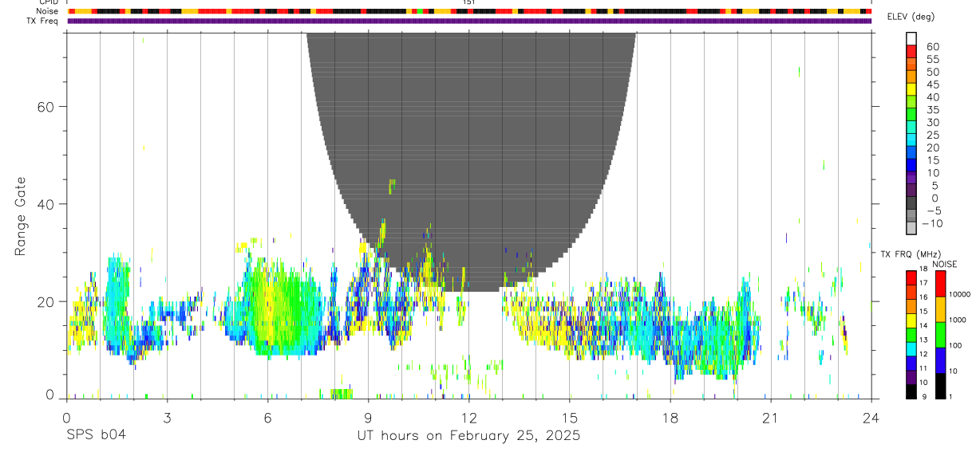Click the '45' value in ELEV legend
Screen dimensions: 980x452
point(933,85)
